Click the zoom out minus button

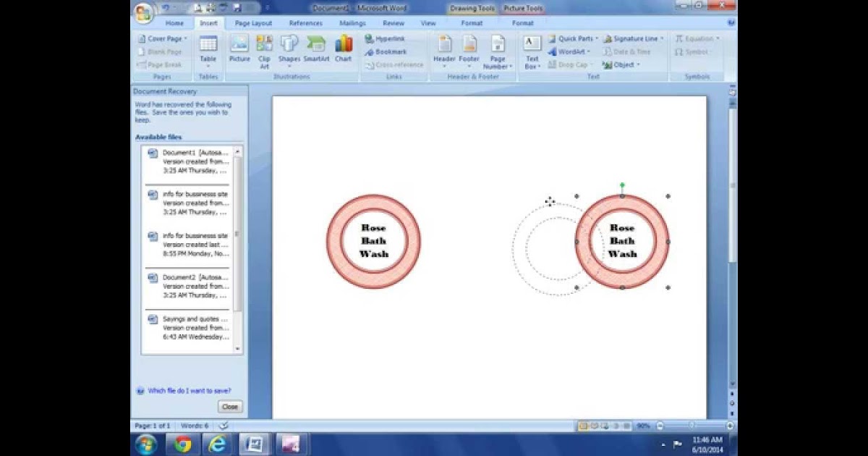click(659, 426)
